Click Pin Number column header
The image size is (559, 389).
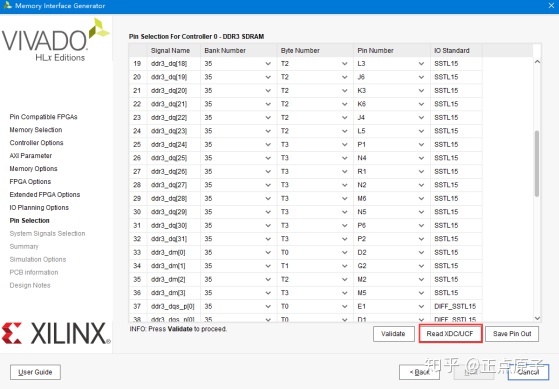392,50
